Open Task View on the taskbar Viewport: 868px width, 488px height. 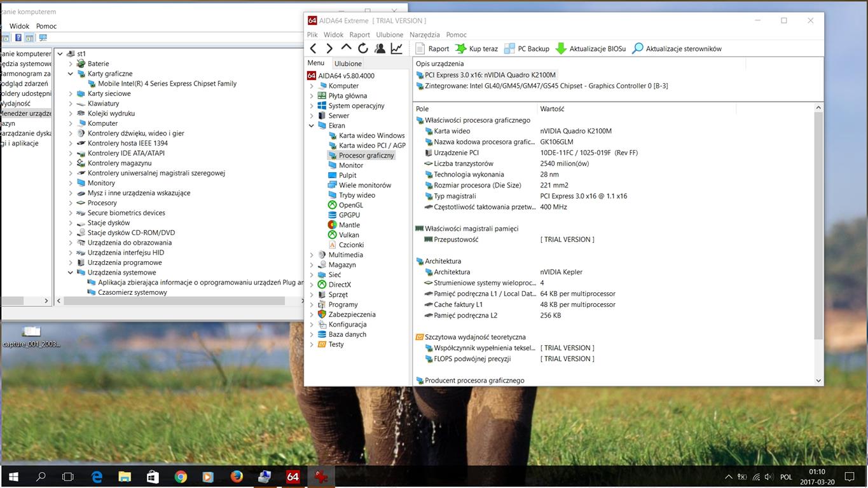click(x=68, y=477)
